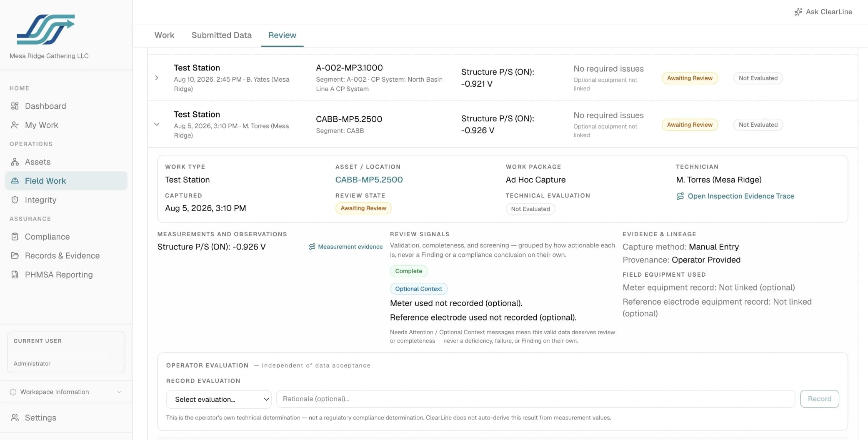
Task: Open the CABB-MP5.2500 asset link
Action: pos(369,180)
